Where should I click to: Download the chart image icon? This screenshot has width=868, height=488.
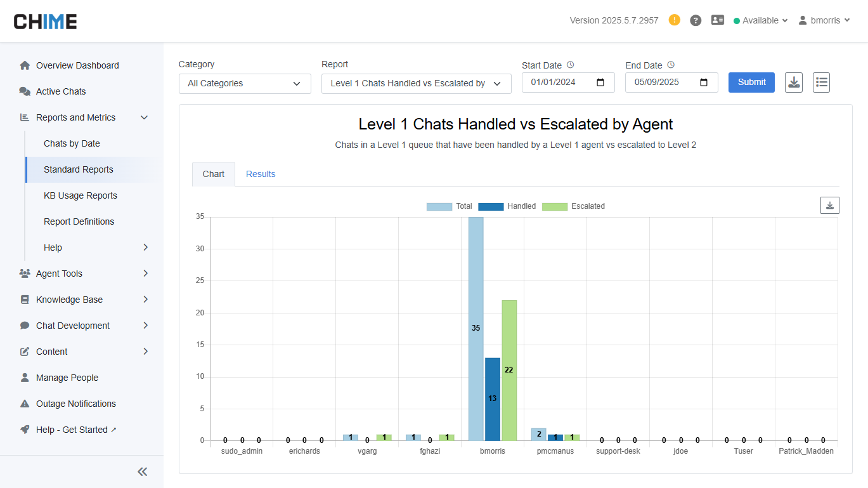coord(829,206)
